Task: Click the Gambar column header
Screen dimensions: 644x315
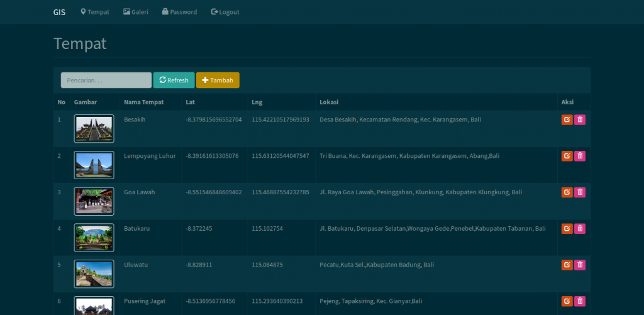Action: coord(86,102)
